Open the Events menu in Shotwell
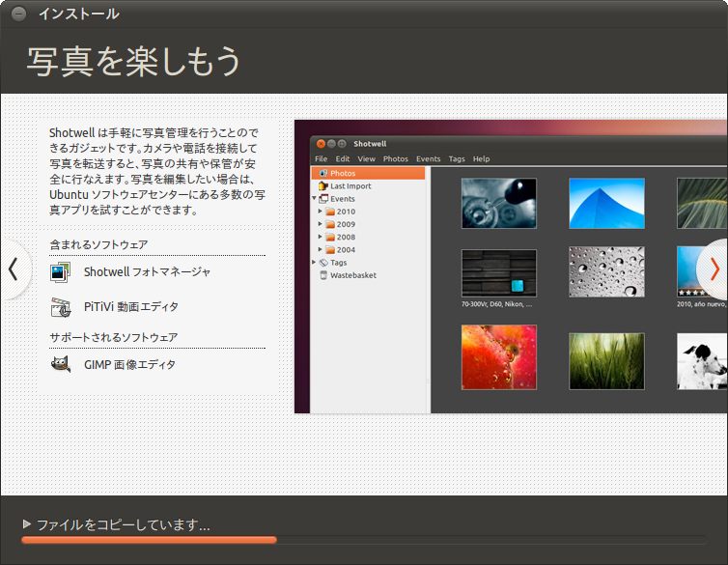728x565 pixels. [428, 158]
